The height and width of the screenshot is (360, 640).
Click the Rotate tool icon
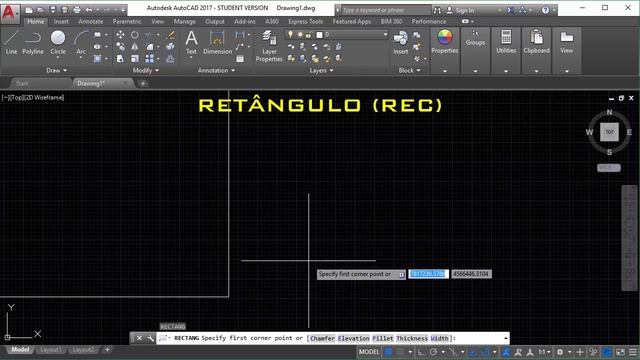(x=135, y=35)
